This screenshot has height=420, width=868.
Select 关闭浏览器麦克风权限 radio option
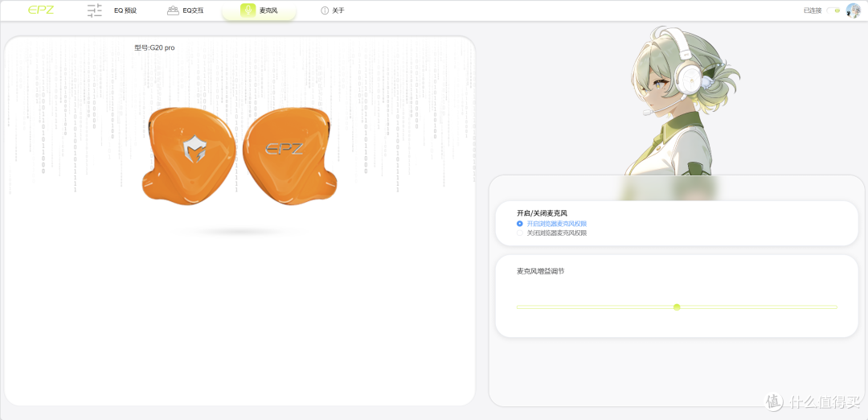520,233
